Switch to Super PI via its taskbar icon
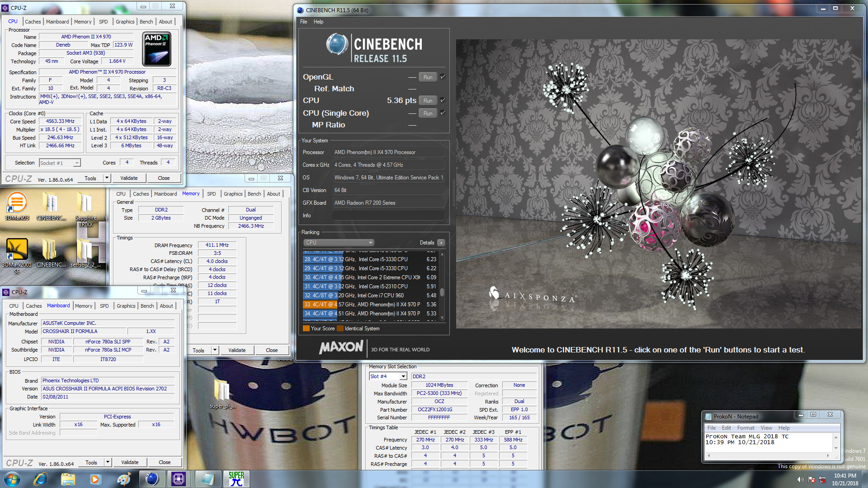 pyautogui.click(x=236, y=479)
